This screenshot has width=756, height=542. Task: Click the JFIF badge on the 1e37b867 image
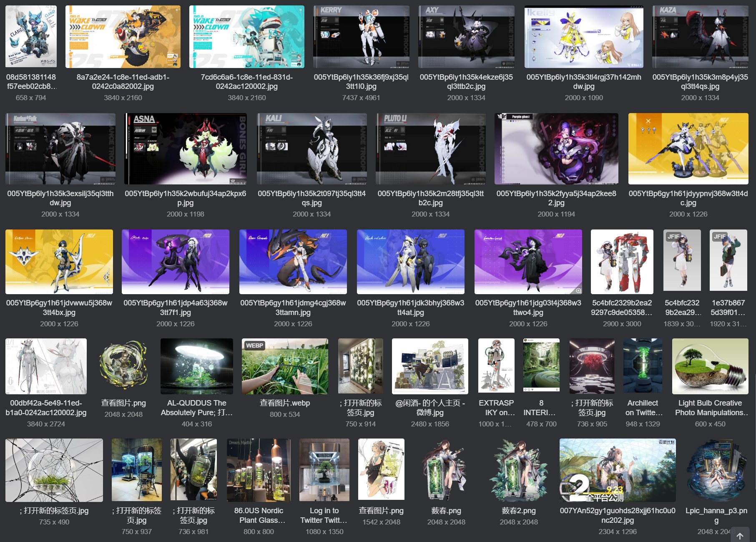point(720,237)
